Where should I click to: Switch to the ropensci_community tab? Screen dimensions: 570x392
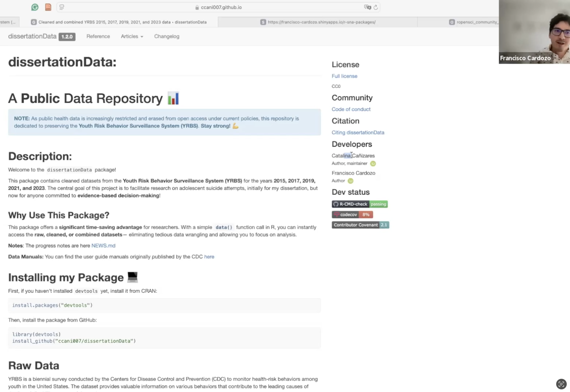tap(473, 22)
